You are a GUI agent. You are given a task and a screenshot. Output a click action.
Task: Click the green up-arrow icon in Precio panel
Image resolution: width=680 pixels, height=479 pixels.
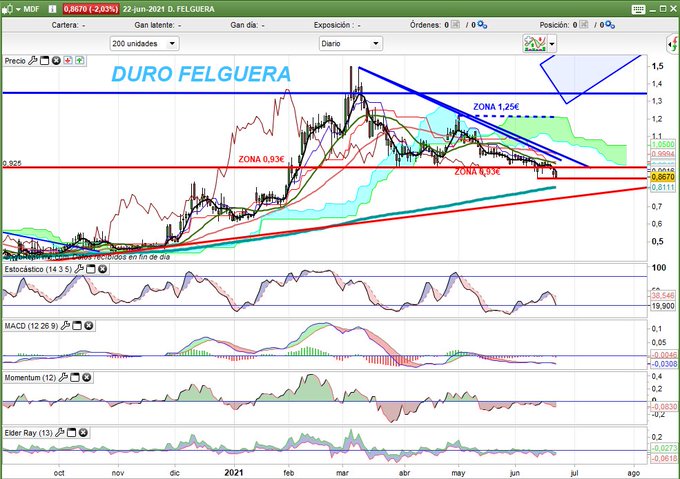point(79,61)
